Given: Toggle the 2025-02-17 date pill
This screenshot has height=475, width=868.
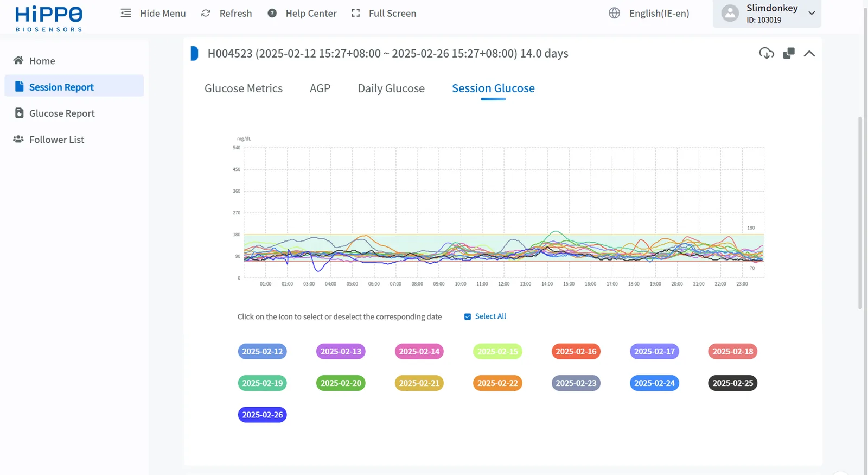Looking at the screenshot, I should pos(654,351).
